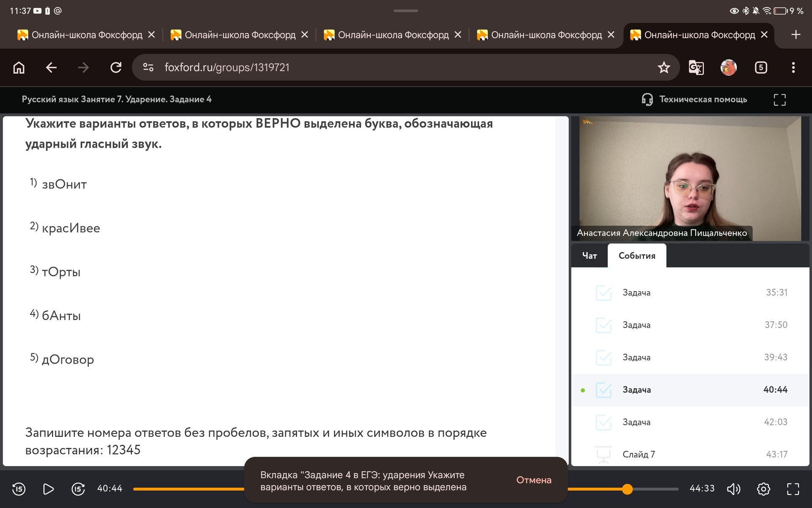The height and width of the screenshot is (508, 812).
Task: Open the tab switcher showing 5
Action: click(761, 67)
